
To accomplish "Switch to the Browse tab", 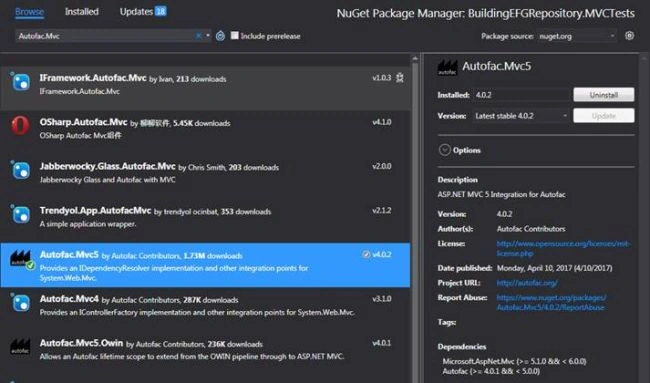I will 29,12.
